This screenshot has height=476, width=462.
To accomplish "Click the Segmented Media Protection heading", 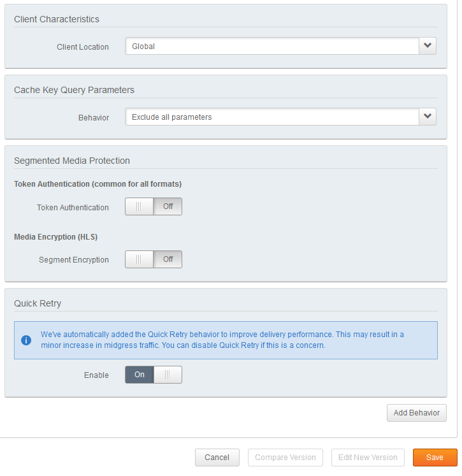I will point(72,161).
